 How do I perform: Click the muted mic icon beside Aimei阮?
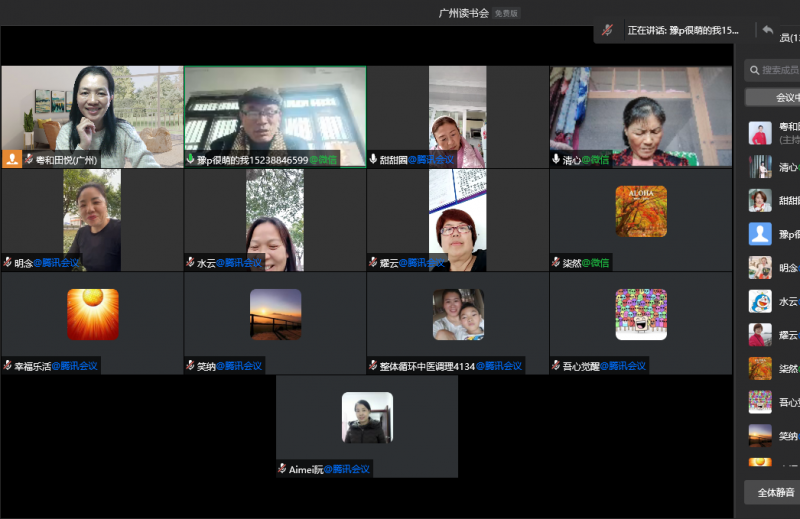tap(283, 469)
